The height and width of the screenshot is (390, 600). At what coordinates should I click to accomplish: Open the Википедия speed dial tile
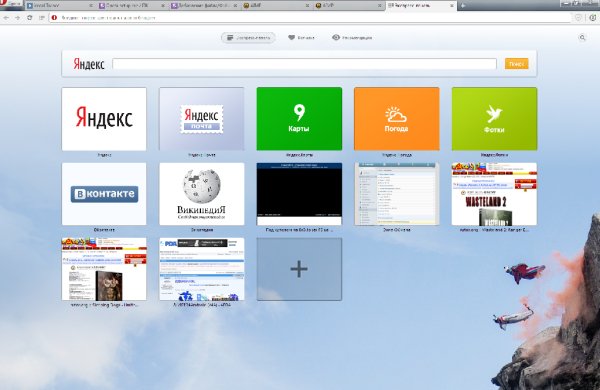[202, 194]
